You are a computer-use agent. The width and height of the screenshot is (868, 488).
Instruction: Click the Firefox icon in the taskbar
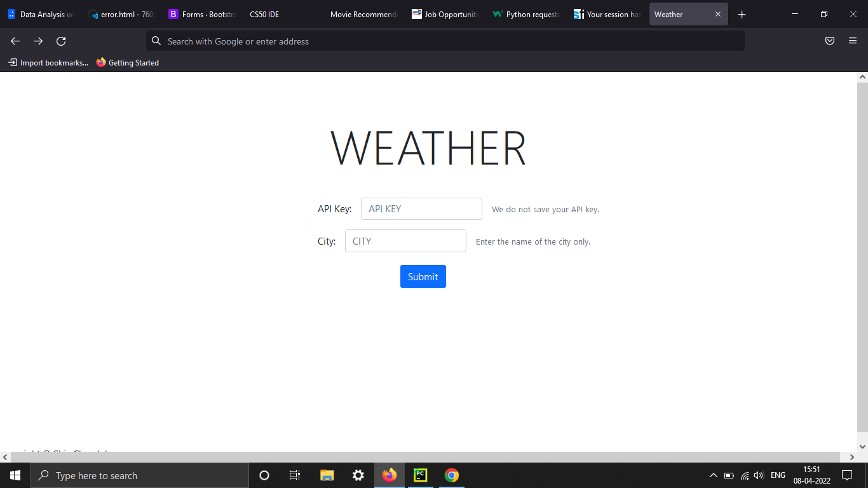(389, 475)
